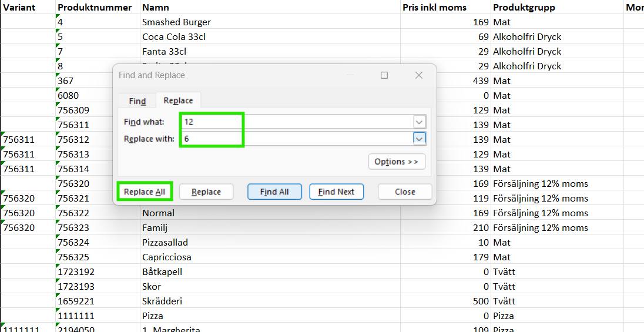
Task: Click the X icon in dialog title bar
Action: tap(419, 75)
